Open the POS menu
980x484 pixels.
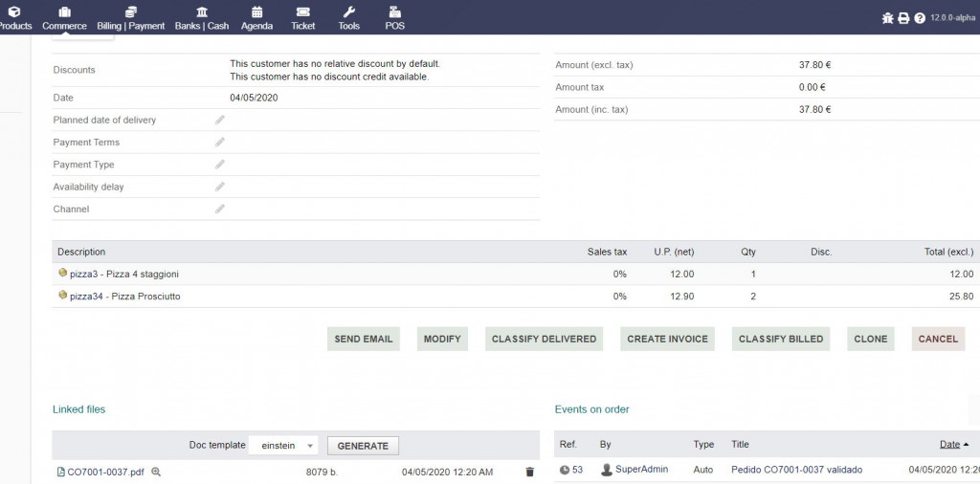(394, 17)
